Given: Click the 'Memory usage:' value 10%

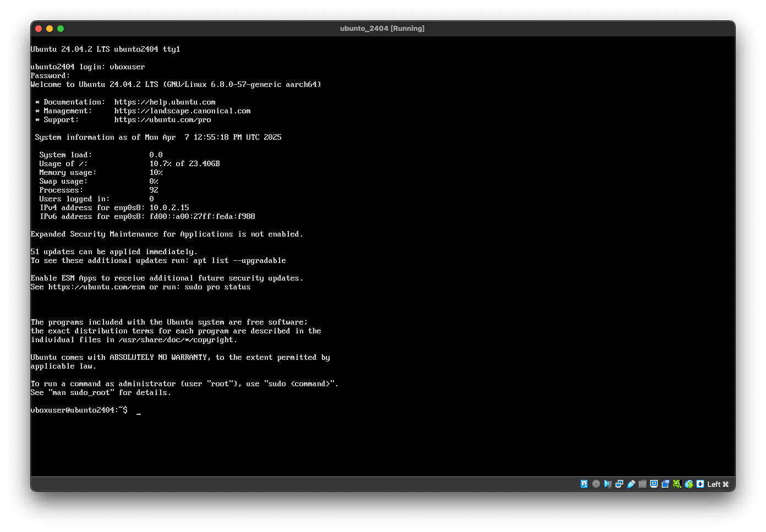Looking at the screenshot, I should click(x=156, y=173).
